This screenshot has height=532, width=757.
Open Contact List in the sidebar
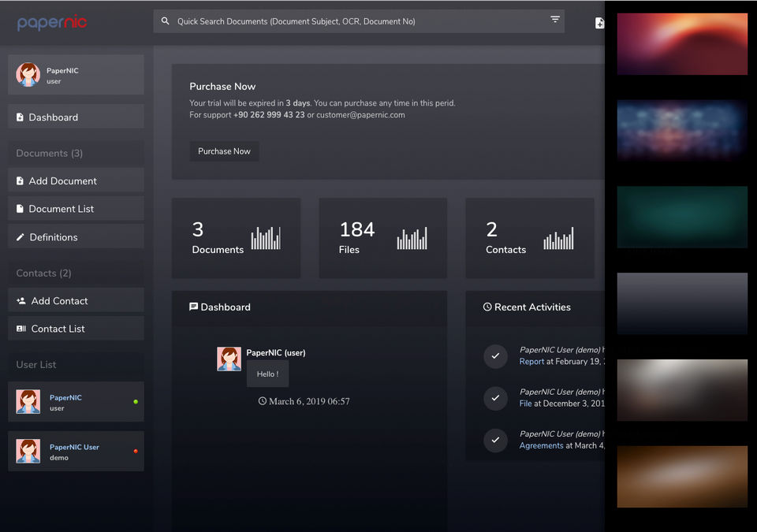76,329
